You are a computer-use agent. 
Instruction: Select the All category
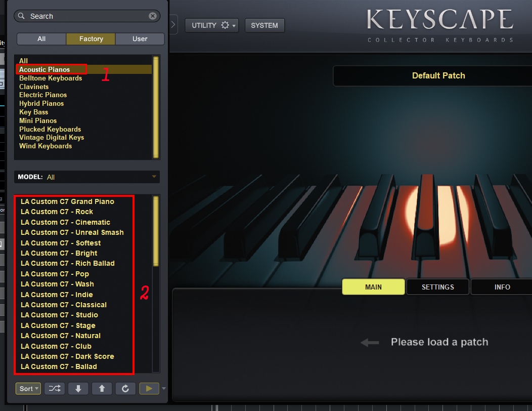click(23, 61)
